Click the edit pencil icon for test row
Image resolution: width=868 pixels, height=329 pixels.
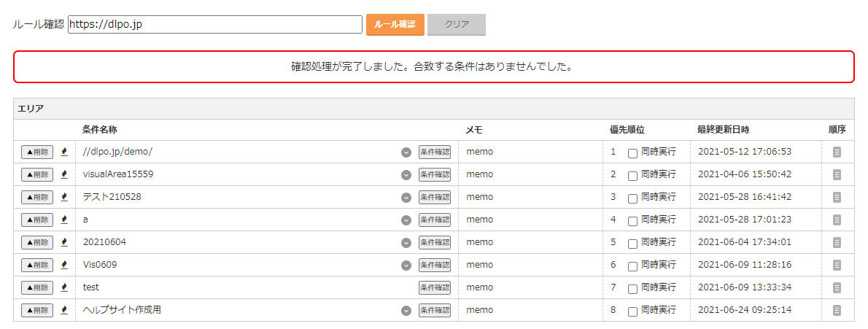point(64,287)
